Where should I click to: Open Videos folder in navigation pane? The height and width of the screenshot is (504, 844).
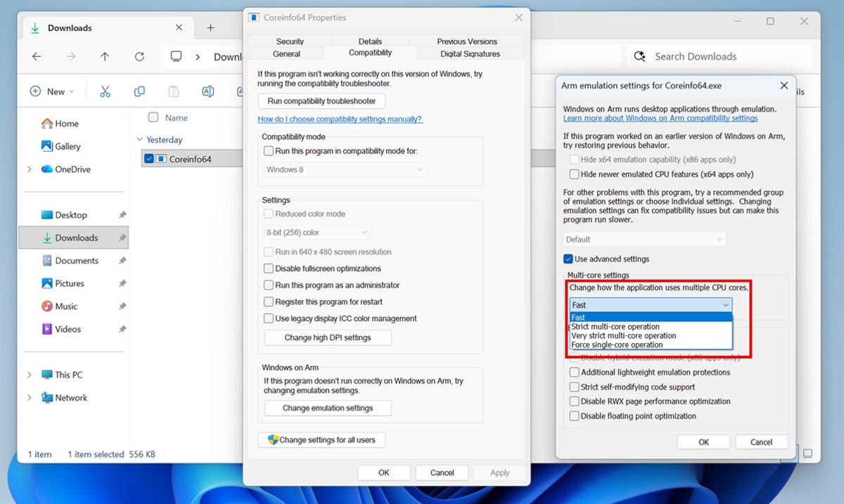61,329
